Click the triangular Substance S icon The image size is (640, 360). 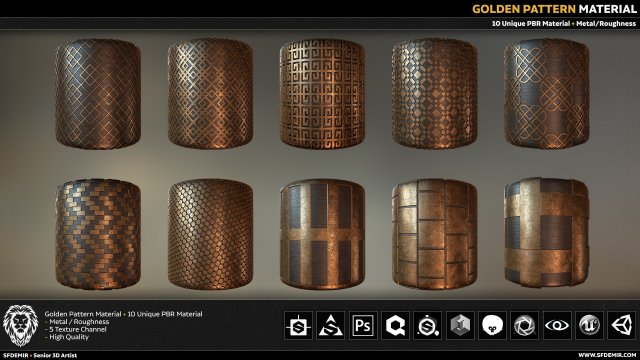pos(331,325)
